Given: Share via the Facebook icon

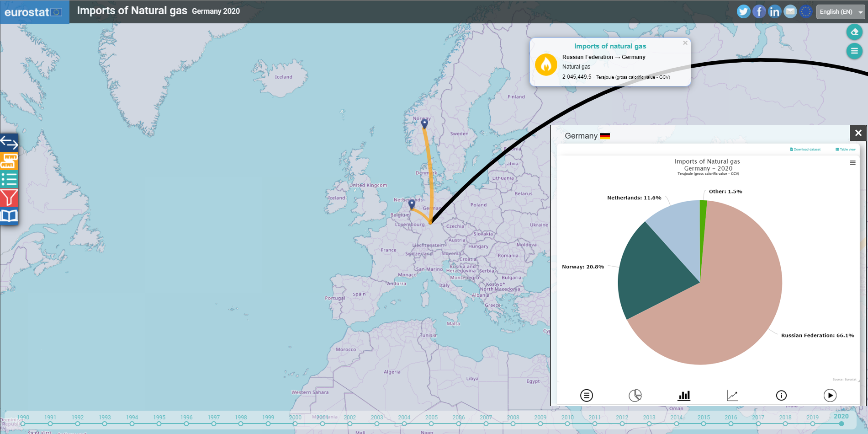Looking at the screenshot, I should pos(759,11).
